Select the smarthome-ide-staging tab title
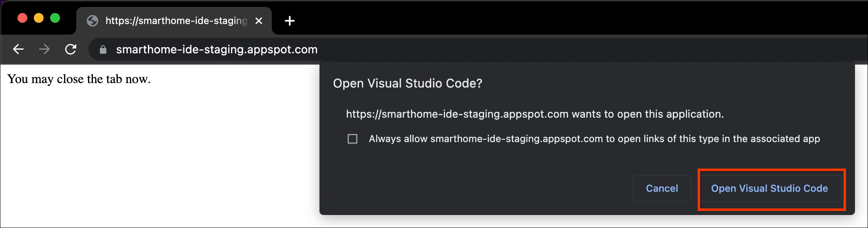868x228 pixels. pos(176,21)
